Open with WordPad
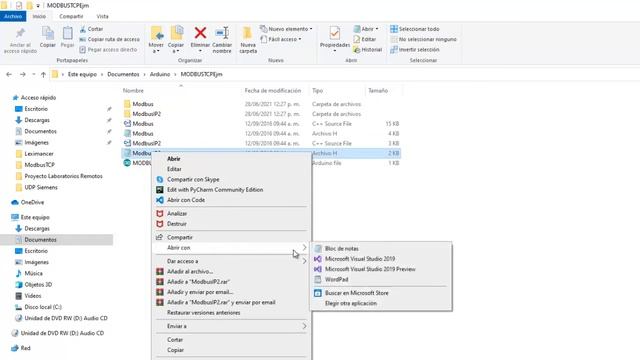Image resolution: width=640 pixels, height=360 pixels. tap(336, 280)
